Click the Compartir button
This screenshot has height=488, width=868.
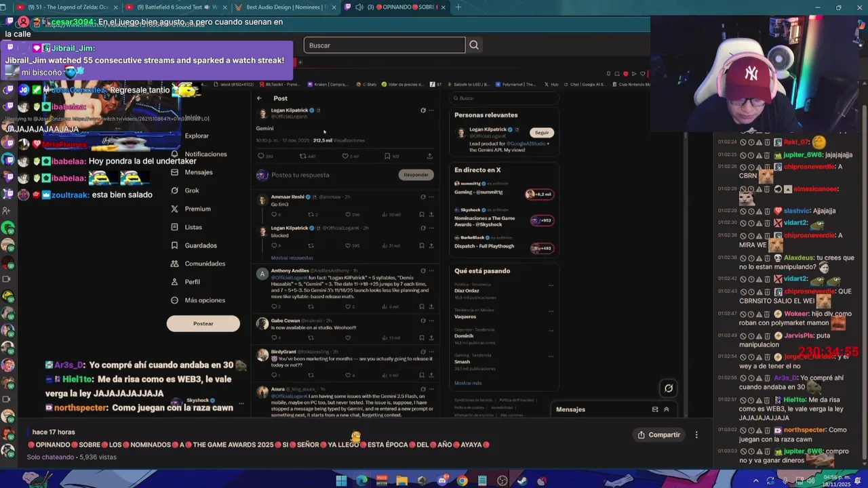pos(659,435)
